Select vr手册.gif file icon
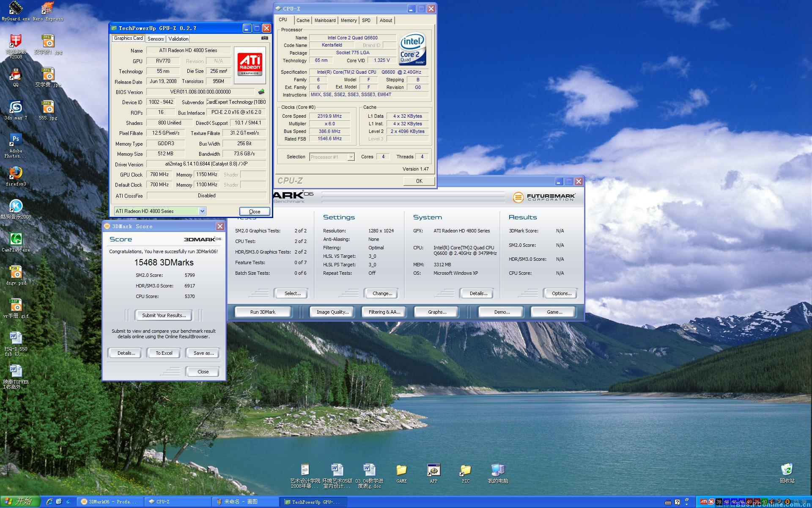 coord(16,308)
